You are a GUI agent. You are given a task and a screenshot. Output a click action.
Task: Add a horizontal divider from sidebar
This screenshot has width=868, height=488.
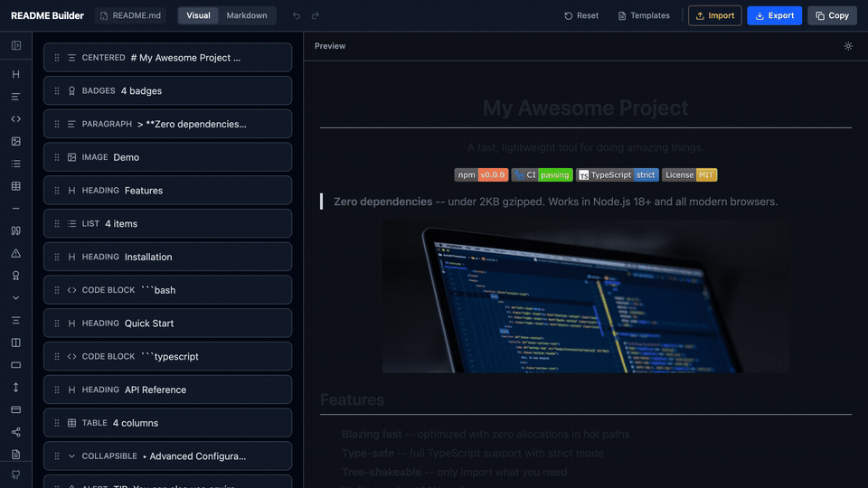pos(16,209)
